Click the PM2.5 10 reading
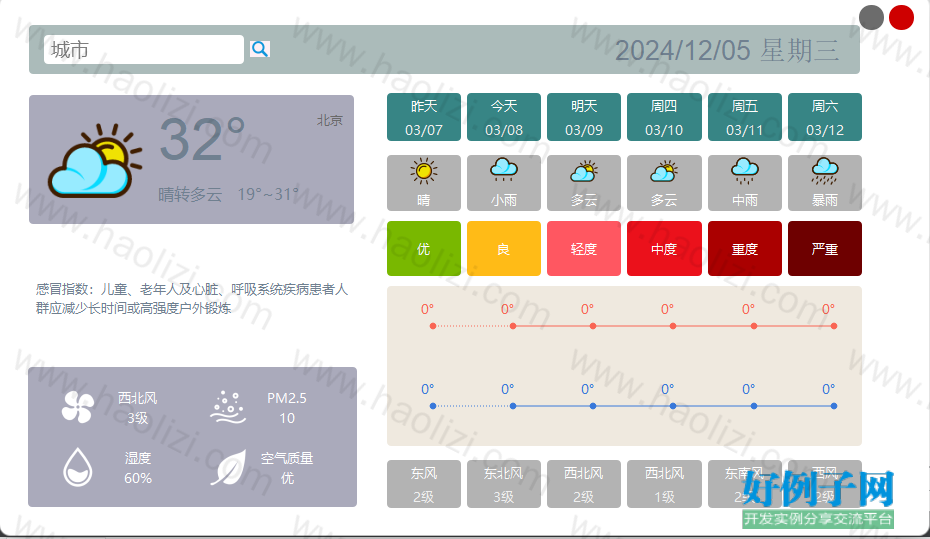 tap(287, 408)
